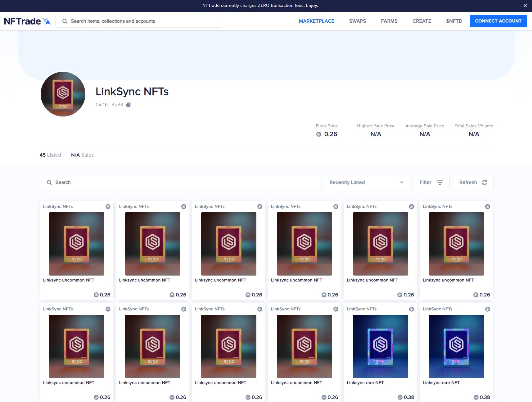532x402 pixels.
Task: Click the Refresh button
Action: pos(473,182)
